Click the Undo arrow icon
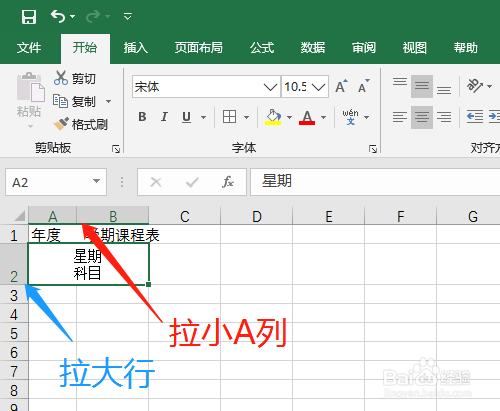The height and width of the screenshot is (411, 500). click(58, 16)
